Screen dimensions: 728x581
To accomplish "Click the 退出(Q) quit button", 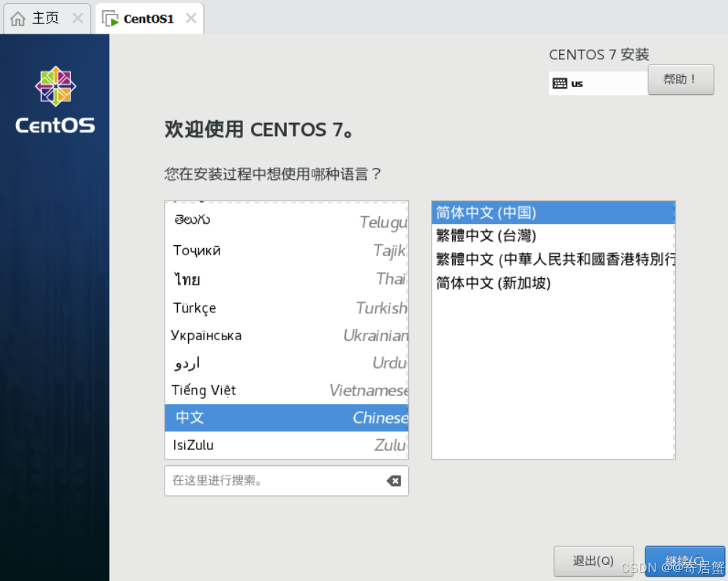I will 593,561.
